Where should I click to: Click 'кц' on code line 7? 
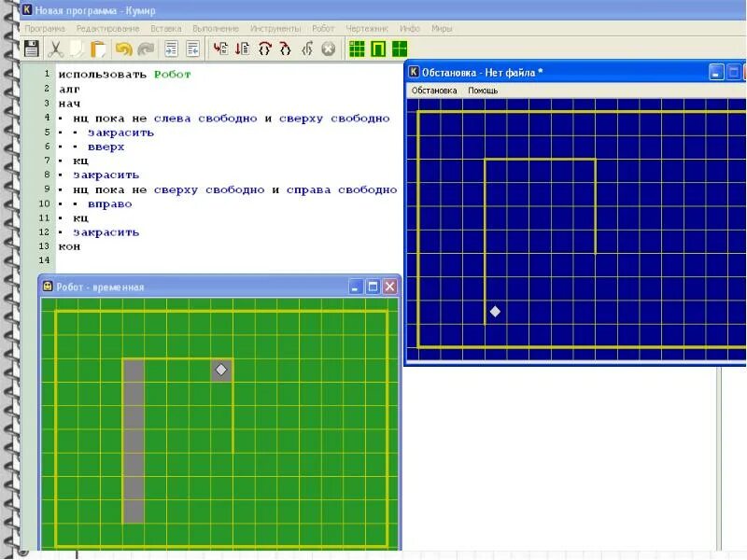[80, 161]
